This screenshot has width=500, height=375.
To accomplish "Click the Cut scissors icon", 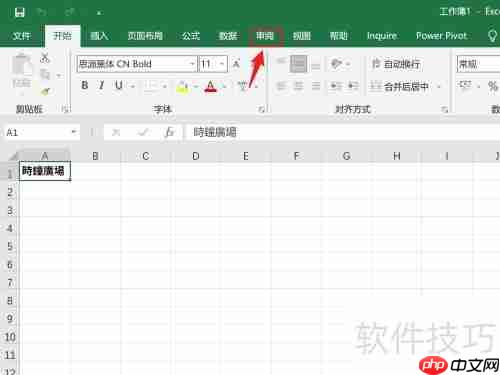I will point(45,58).
